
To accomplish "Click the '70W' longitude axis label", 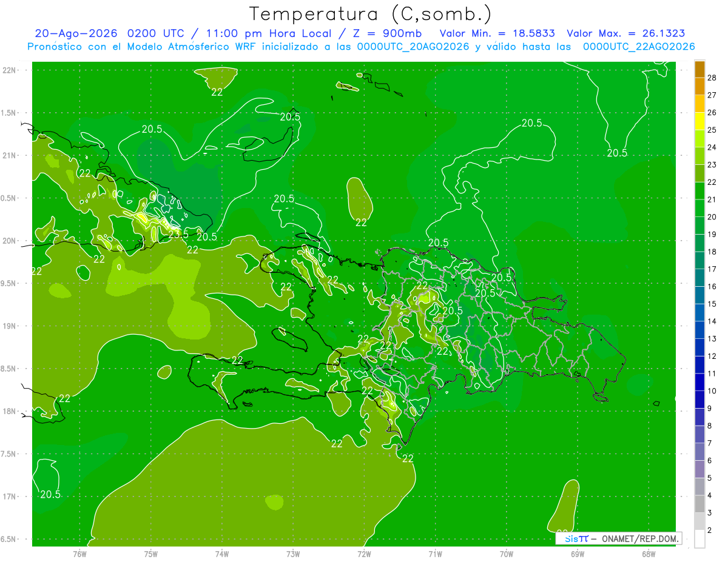I will 506,554.
